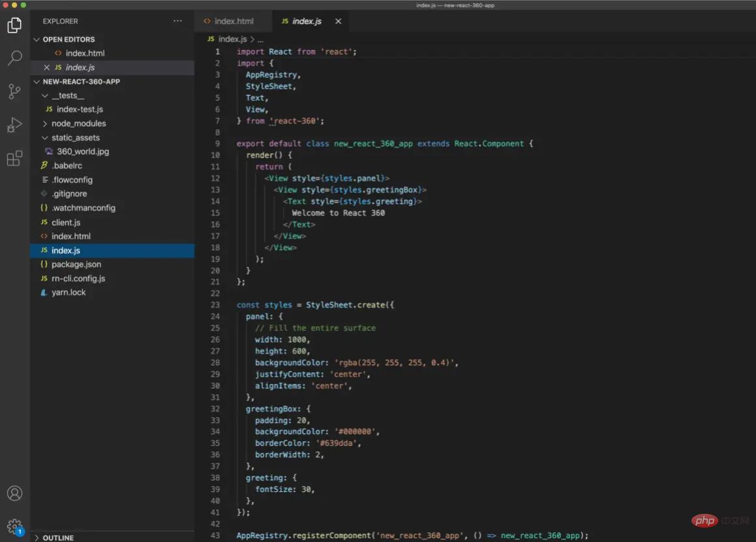Select the index.js editor tab
This screenshot has width=756, height=542.
[306, 21]
